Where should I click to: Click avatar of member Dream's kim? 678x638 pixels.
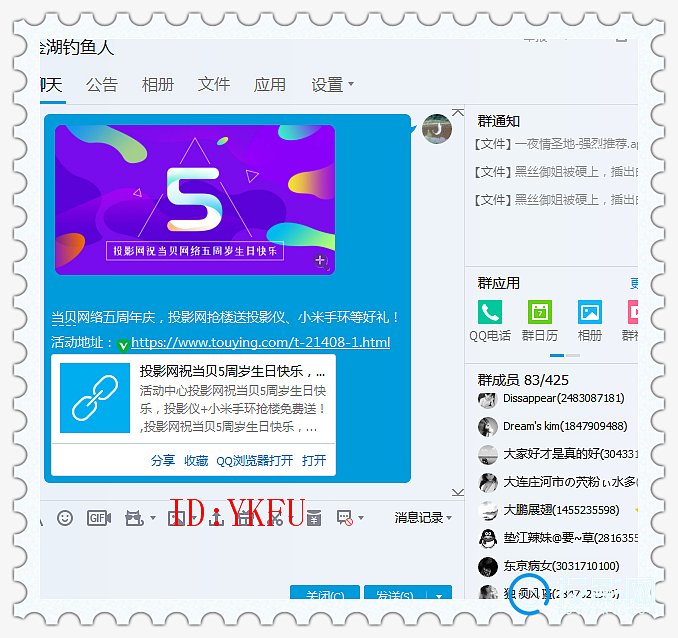pyautogui.click(x=487, y=427)
